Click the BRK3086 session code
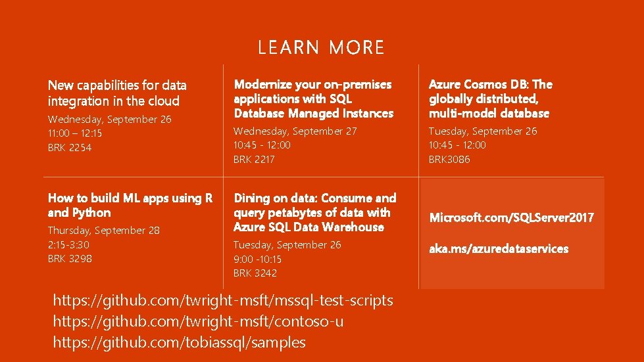Screen dimensions: 644x362 pos(449,160)
